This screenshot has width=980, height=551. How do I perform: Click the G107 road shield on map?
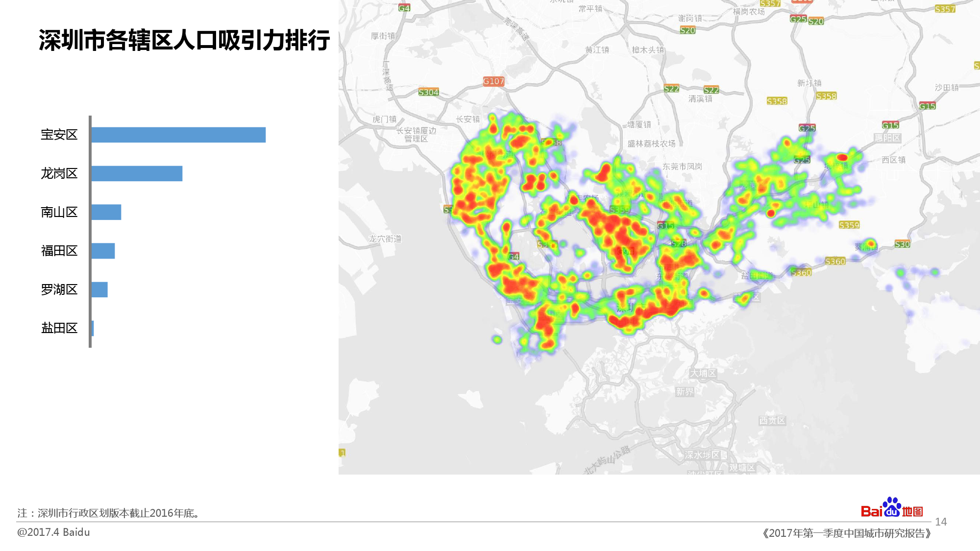click(493, 81)
